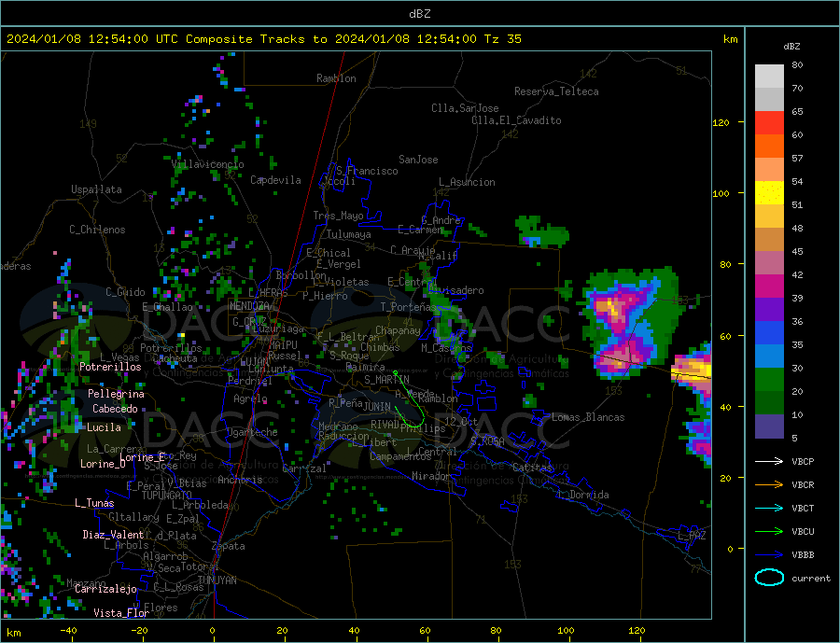Click the L_Tunas label on map
The width and height of the screenshot is (840, 643).
(x=94, y=503)
